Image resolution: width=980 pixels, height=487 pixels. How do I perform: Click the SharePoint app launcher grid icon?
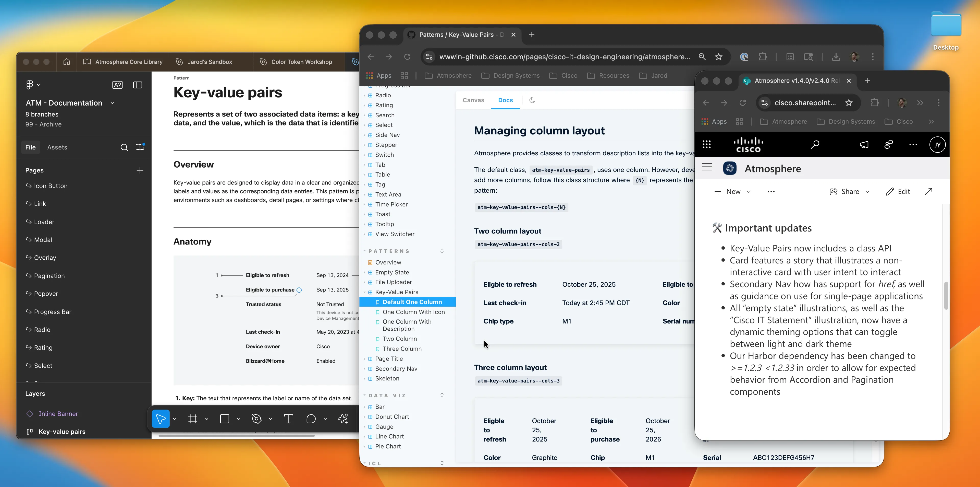tap(706, 144)
